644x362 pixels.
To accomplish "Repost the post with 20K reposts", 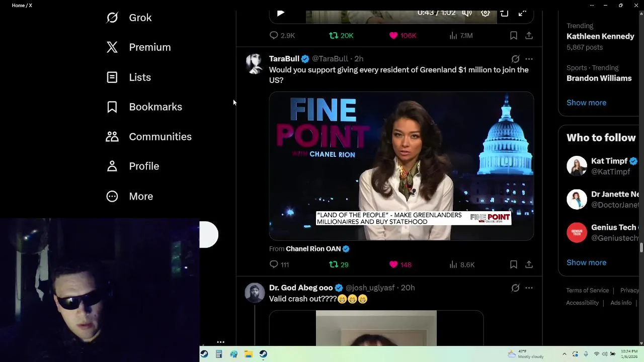I will point(341,36).
